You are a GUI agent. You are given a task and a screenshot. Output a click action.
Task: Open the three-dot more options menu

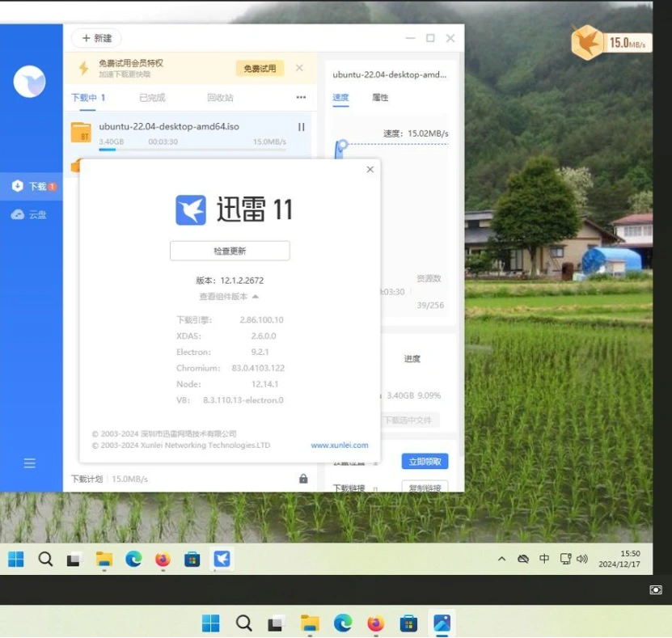coord(301,97)
